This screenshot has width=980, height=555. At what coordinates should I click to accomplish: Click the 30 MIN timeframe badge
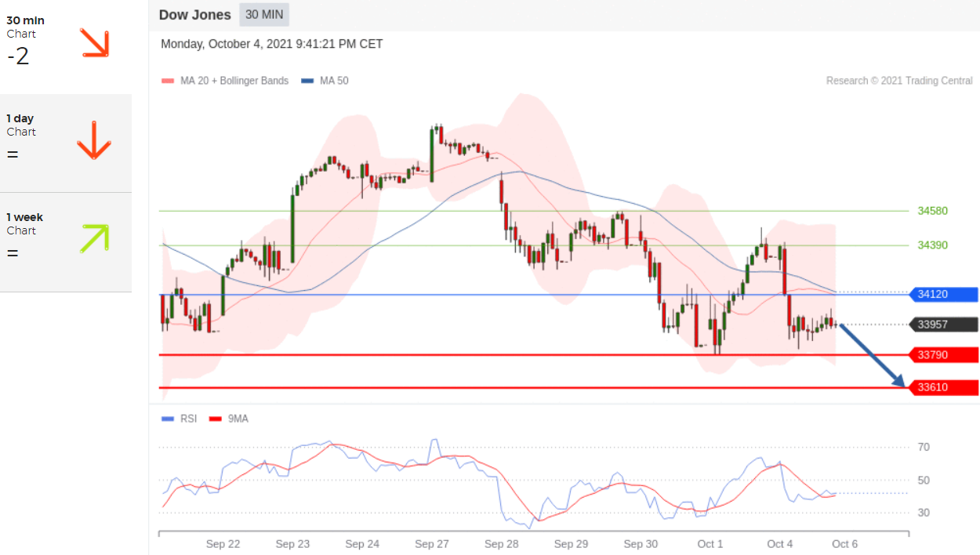[x=264, y=14]
